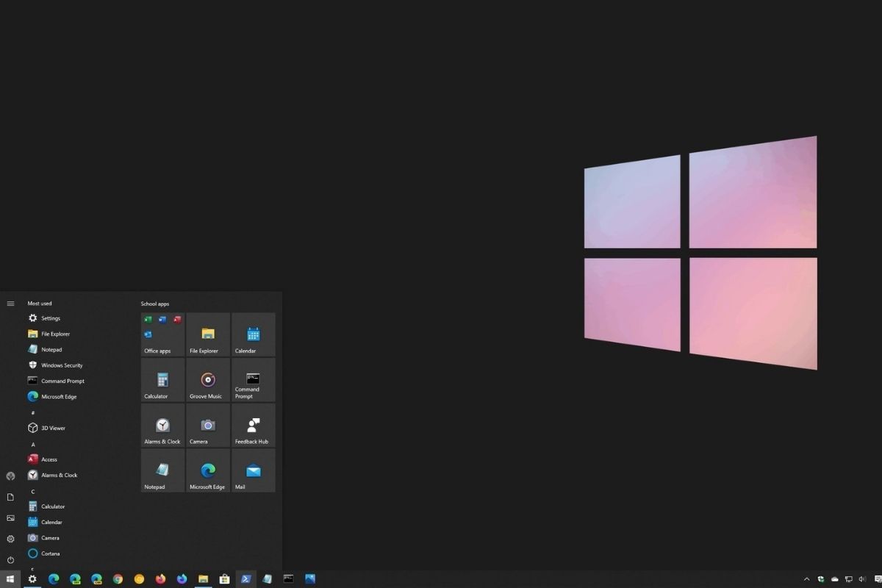Open the Command Prompt tile
Image resolution: width=882 pixels, height=588 pixels.
pos(254,380)
